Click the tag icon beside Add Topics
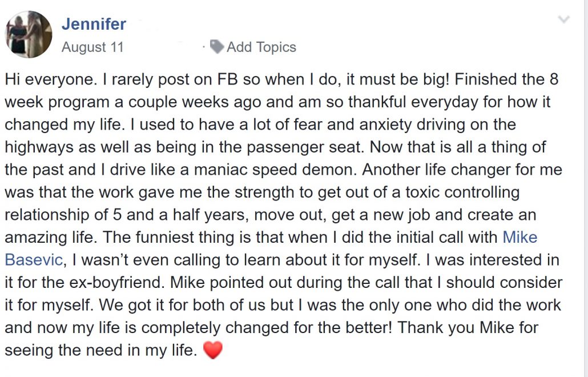This screenshot has height=377, width=588. pyautogui.click(x=217, y=47)
